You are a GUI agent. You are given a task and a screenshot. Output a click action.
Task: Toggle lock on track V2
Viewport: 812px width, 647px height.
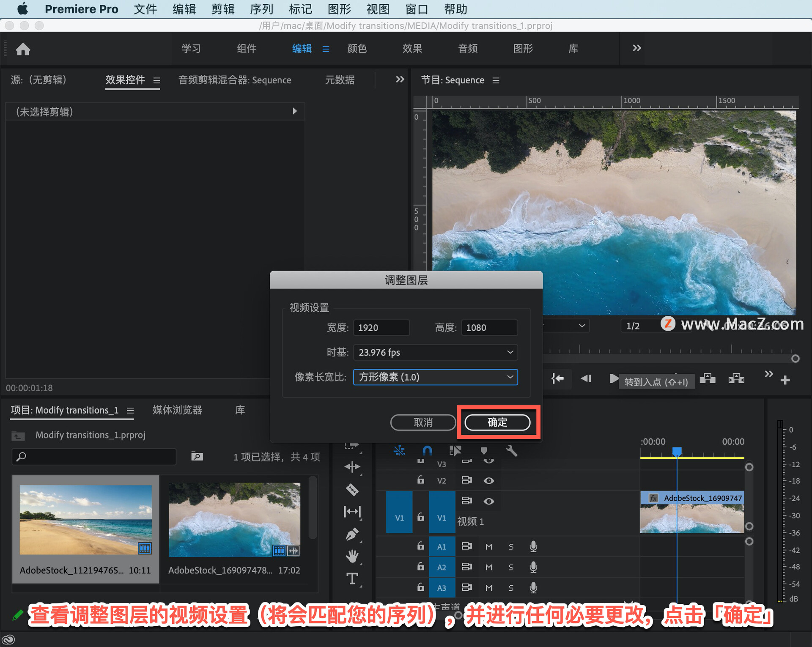coord(420,480)
